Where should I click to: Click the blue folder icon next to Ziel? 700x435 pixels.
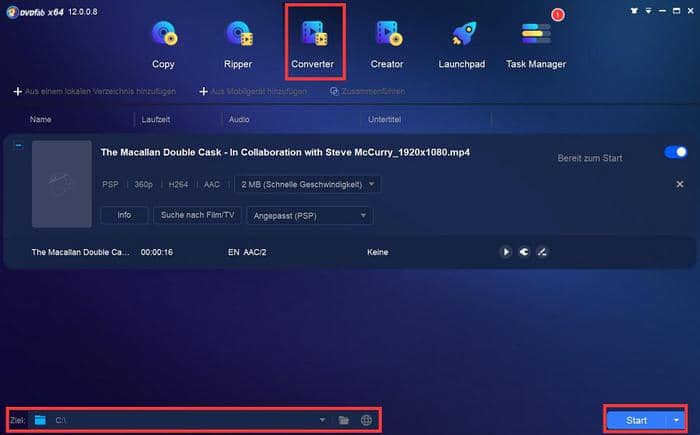pyautogui.click(x=40, y=420)
